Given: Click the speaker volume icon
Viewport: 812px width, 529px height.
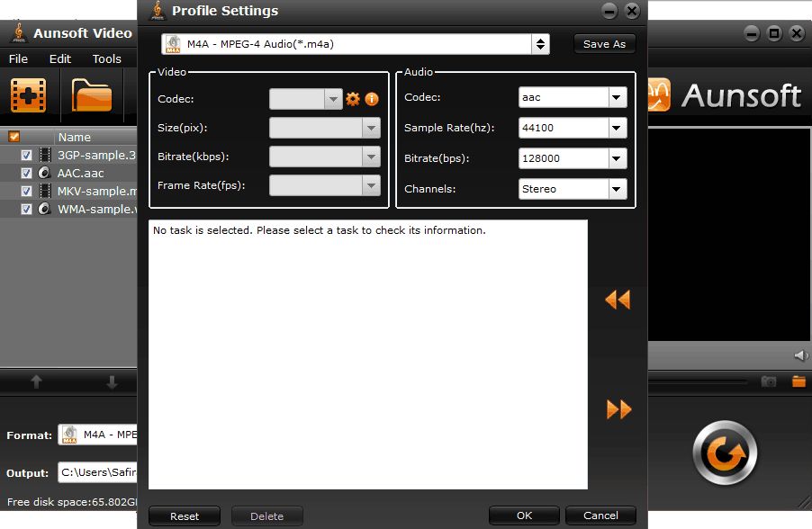Looking at the screenshot, I should (800, 355).
